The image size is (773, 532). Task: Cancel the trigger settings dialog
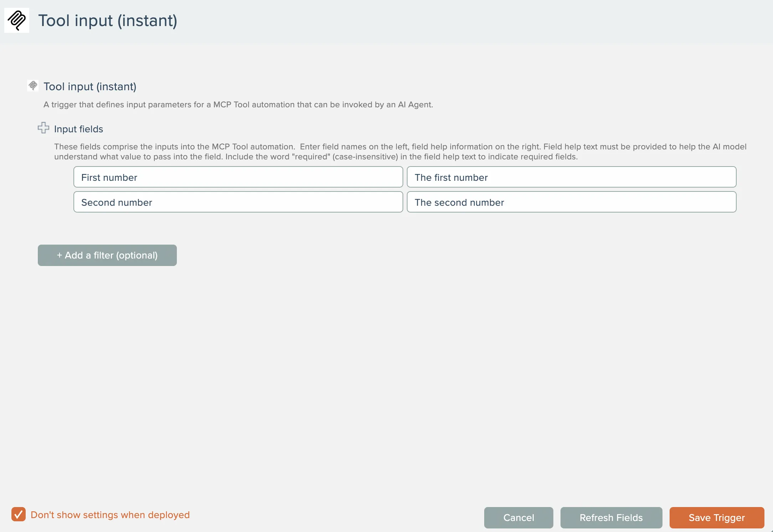(518, 517)
